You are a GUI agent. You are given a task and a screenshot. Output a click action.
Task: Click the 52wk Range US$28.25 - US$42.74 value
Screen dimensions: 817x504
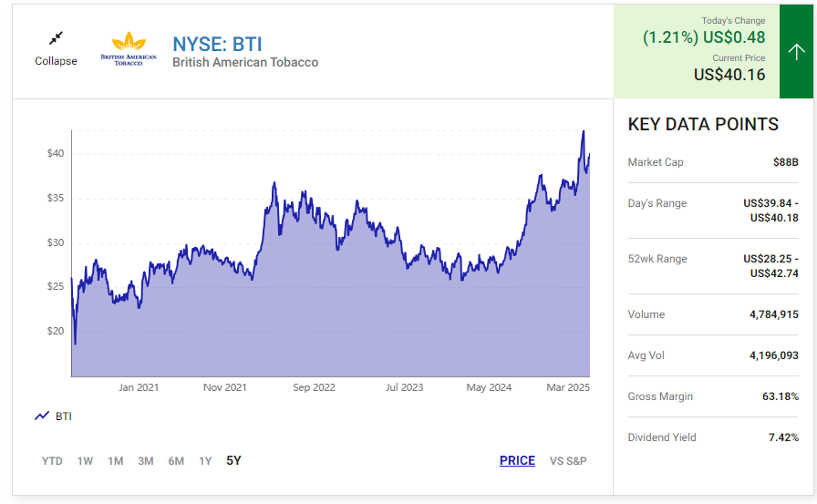(770, 266)
